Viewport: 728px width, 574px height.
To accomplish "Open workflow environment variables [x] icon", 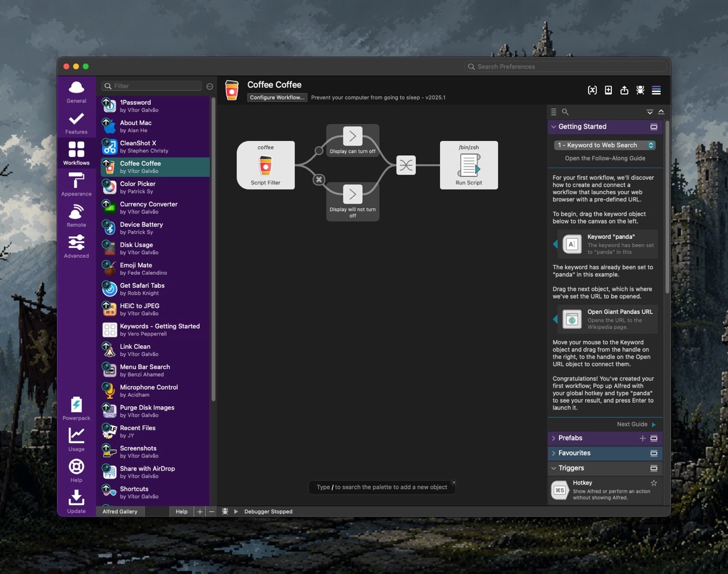I will (x=592, y=90).
